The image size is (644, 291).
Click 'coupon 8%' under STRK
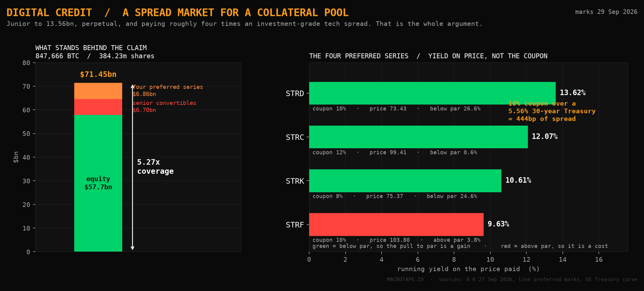327,196
